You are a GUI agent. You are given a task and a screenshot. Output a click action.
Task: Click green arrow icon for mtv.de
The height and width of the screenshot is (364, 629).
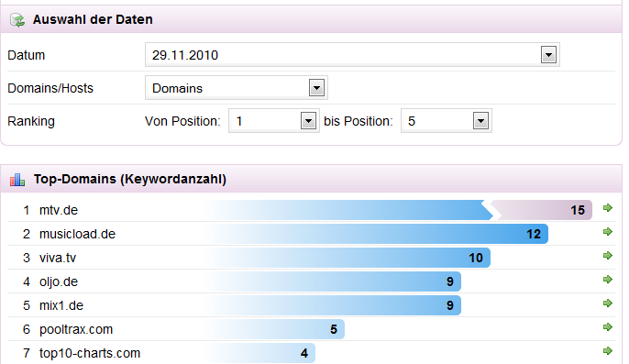click(x=608, y=208)
